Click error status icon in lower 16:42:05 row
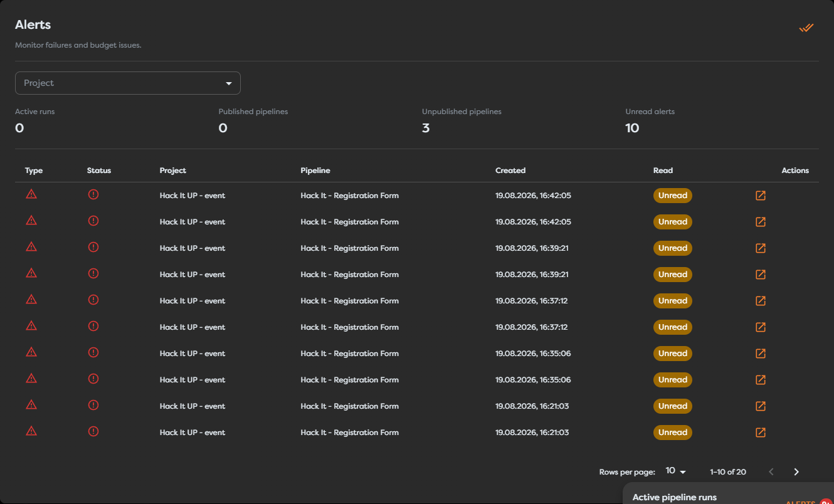 (93, 221)
